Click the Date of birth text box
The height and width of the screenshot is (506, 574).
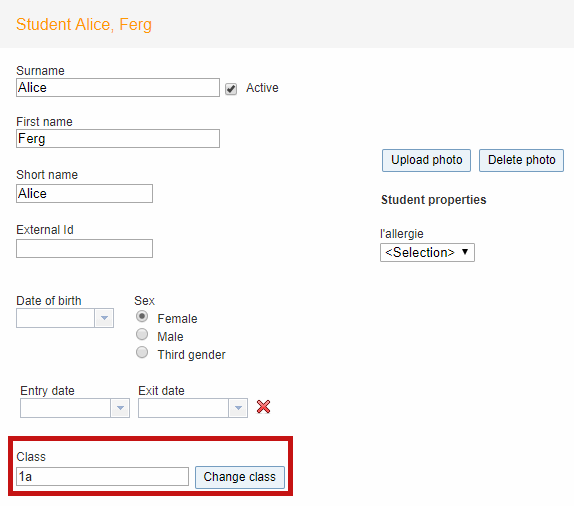56,318
